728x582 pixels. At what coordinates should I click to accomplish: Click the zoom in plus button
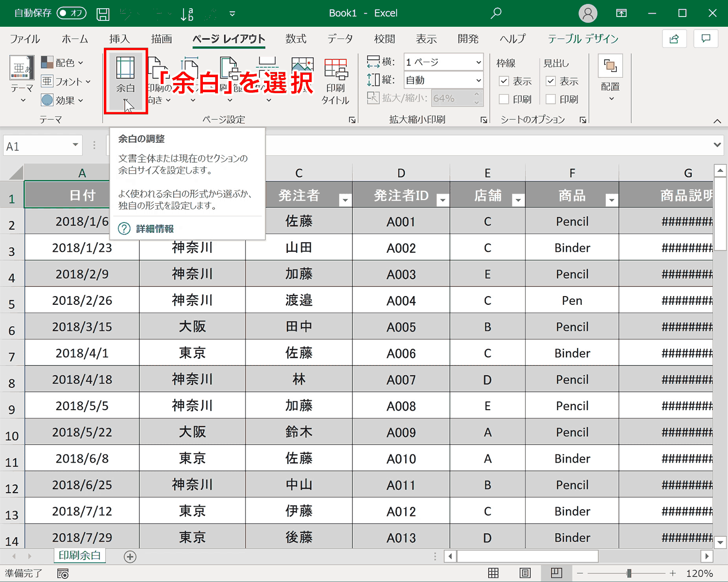coord(673,574)
